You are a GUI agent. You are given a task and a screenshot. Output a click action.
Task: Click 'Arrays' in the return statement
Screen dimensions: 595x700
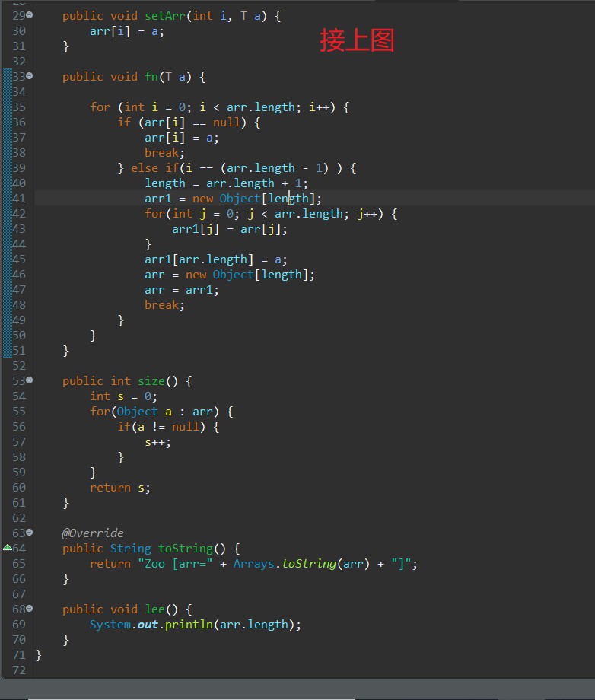pyautogui.click(x=253, y=564)
